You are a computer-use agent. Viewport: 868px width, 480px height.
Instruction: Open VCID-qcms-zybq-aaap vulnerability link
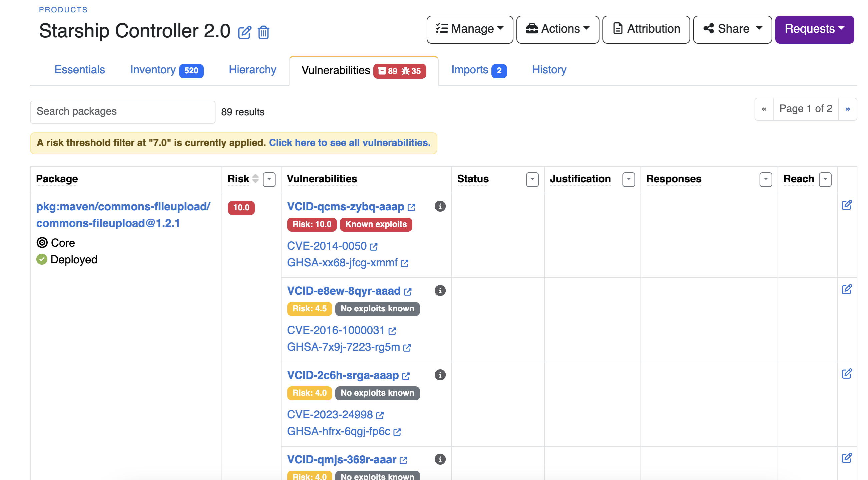tap(345, 206)
